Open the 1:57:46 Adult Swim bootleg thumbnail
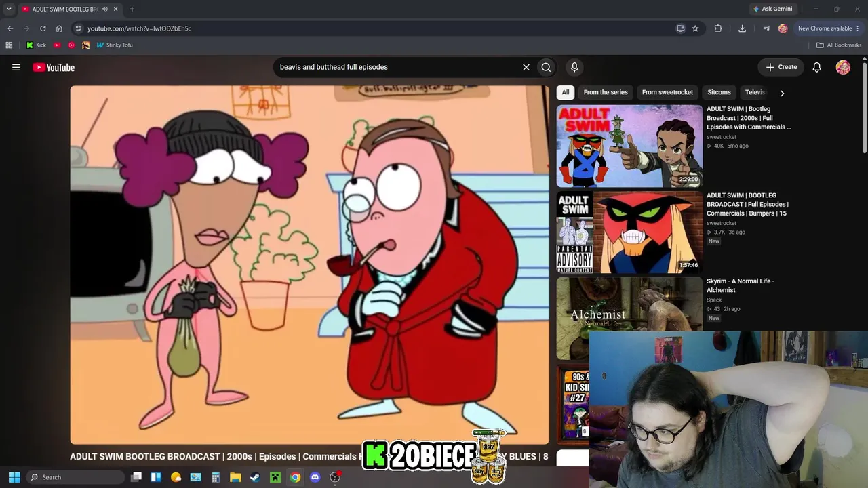This screenshot has height=488, width=868. point(629,232)
